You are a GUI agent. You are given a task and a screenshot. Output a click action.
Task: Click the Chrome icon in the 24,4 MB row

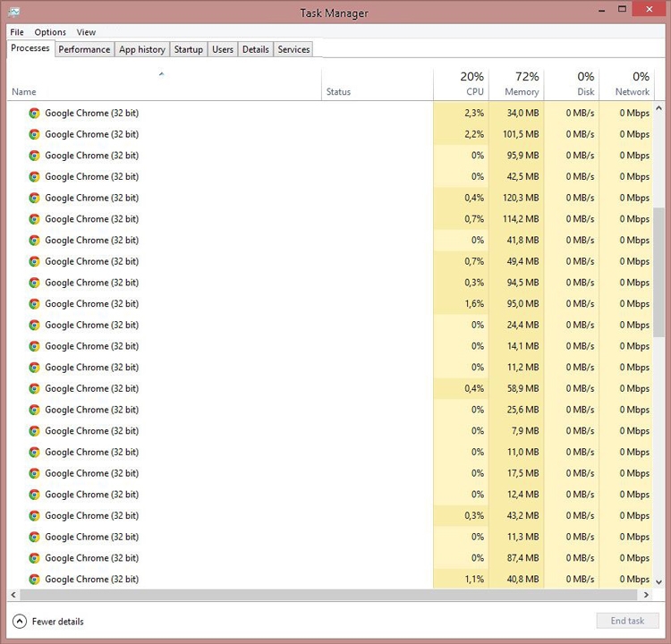pyautogui.click(x=34, y=325)
